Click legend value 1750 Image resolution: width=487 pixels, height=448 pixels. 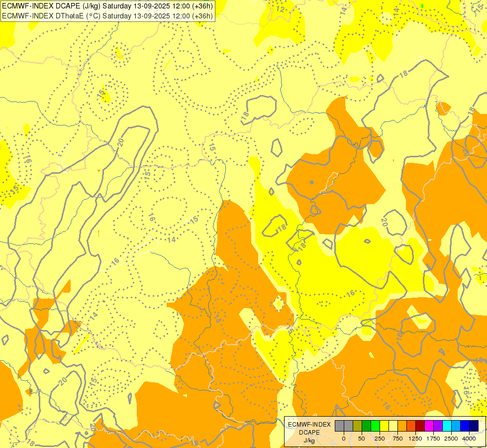click(433, 439)
